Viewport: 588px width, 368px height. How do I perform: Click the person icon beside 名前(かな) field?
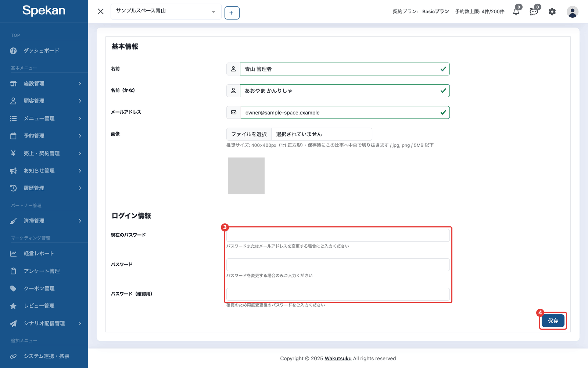pos(233,91)
